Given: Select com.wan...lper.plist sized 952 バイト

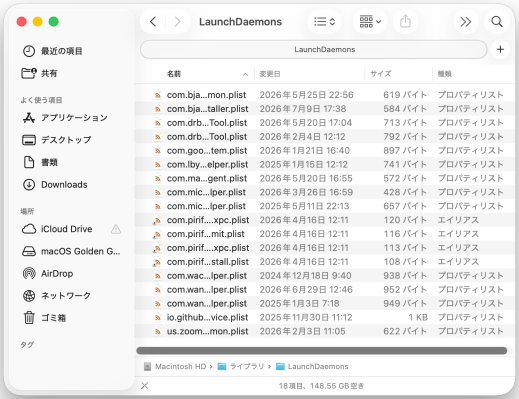Looking at the screenshot, I should pyautogui.click(x=325, y=290).
